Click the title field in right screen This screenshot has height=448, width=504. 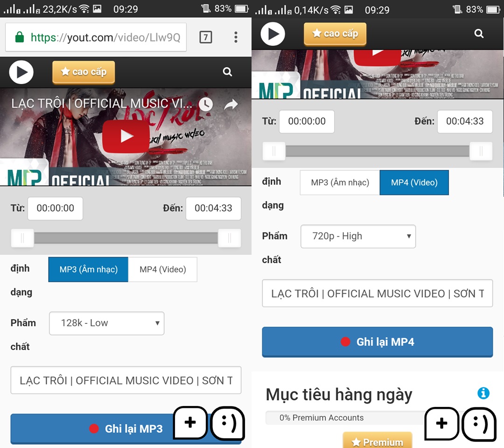pos(378,293)
